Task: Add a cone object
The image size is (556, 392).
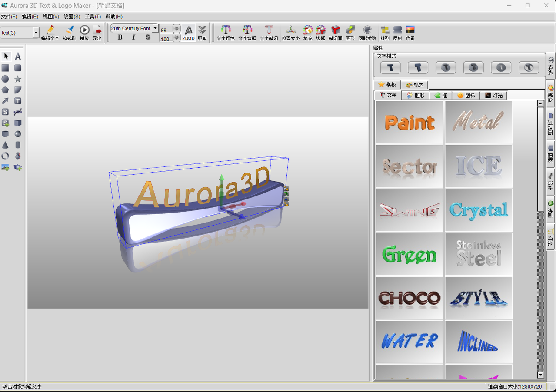Action: tap(5, 145)
